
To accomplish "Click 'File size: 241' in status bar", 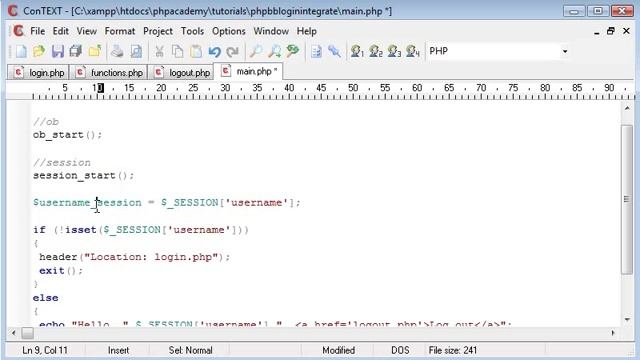I will [x=453, y=351].
